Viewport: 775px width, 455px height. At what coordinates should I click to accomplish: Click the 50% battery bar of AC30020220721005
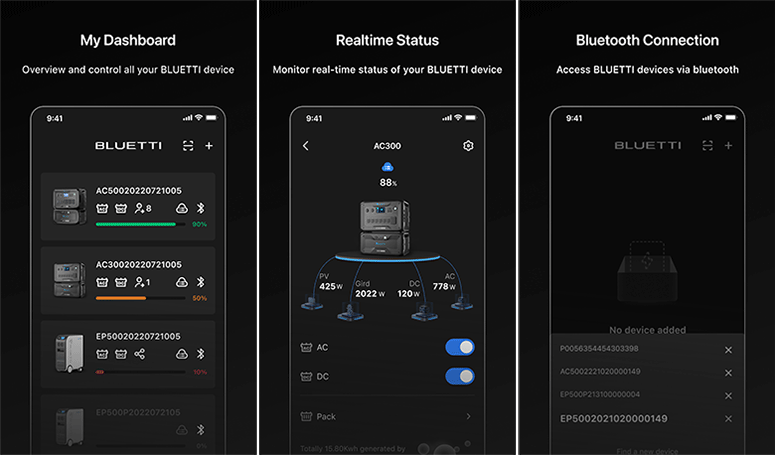point(140,298)
